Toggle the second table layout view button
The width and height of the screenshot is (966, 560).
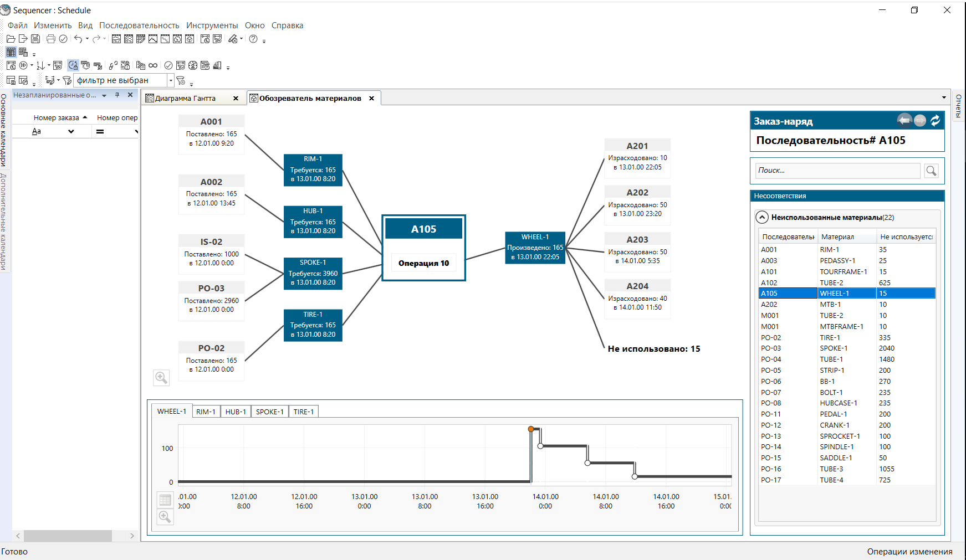[23, 52]
